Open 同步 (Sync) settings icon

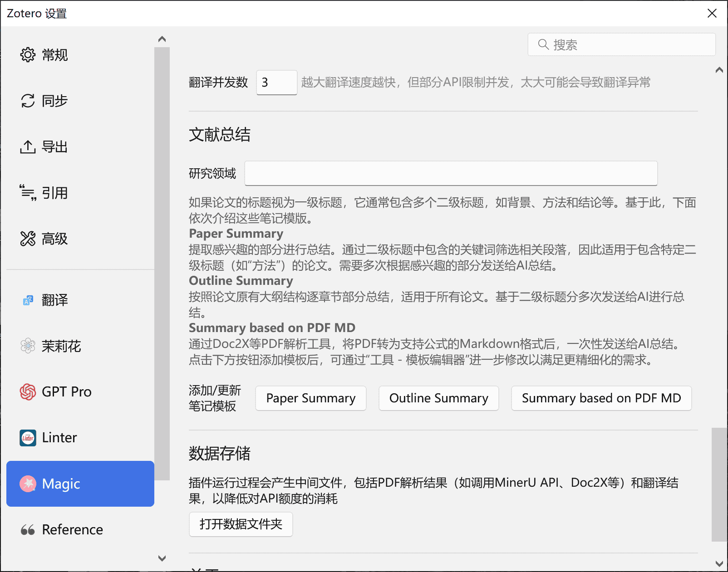[x=28, y=101]
